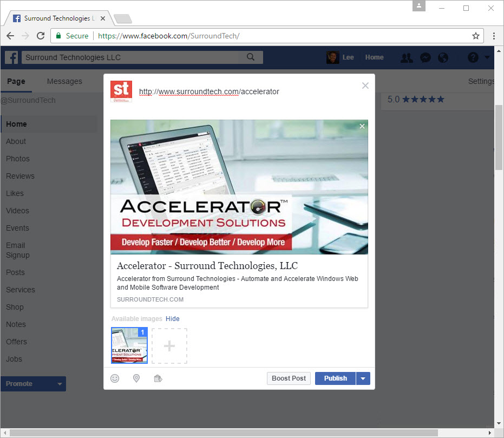Select the first available image thumbnail
This screenshot has width=504, height=438.
coord(129,345)
